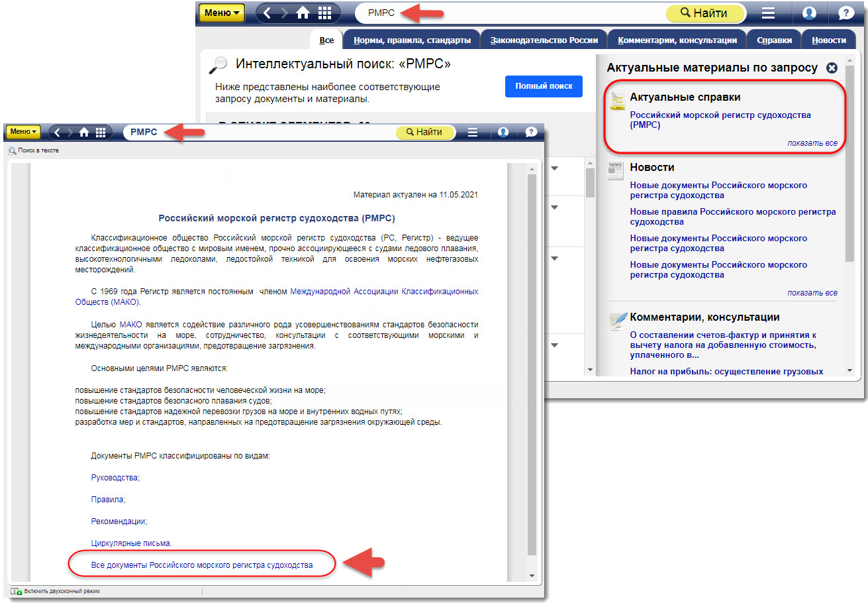Open hamburger list menu in back window
This screenshot has width=868, height=603.
[x=768, y=13]
